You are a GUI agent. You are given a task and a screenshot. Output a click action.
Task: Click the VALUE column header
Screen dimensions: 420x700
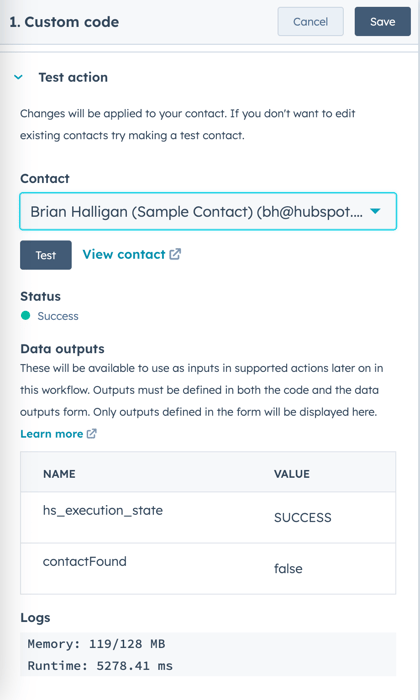(292, 474)
